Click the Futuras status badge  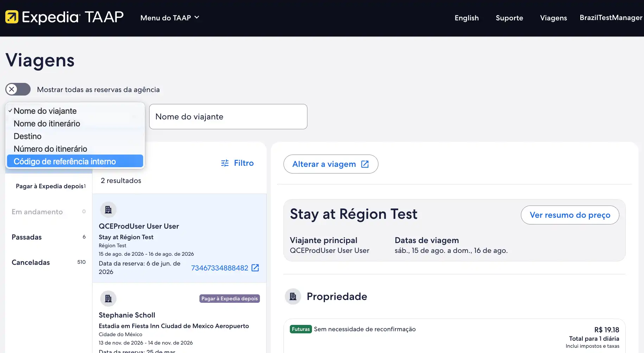(x=301, y=329)
